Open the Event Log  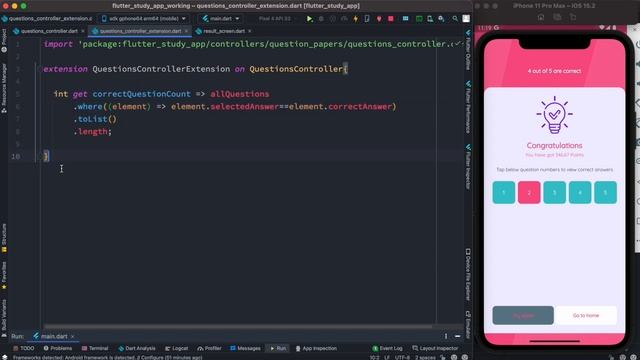[x=387, y=348]
